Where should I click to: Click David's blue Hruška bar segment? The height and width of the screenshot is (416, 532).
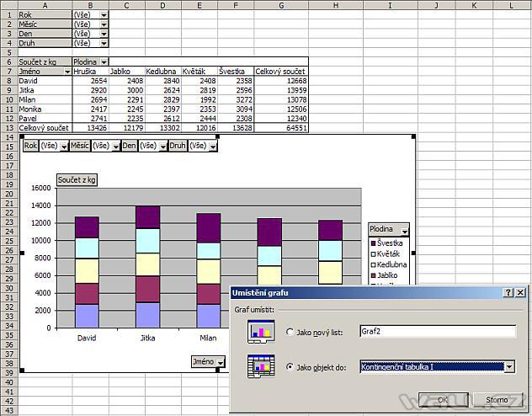point(87,317)
